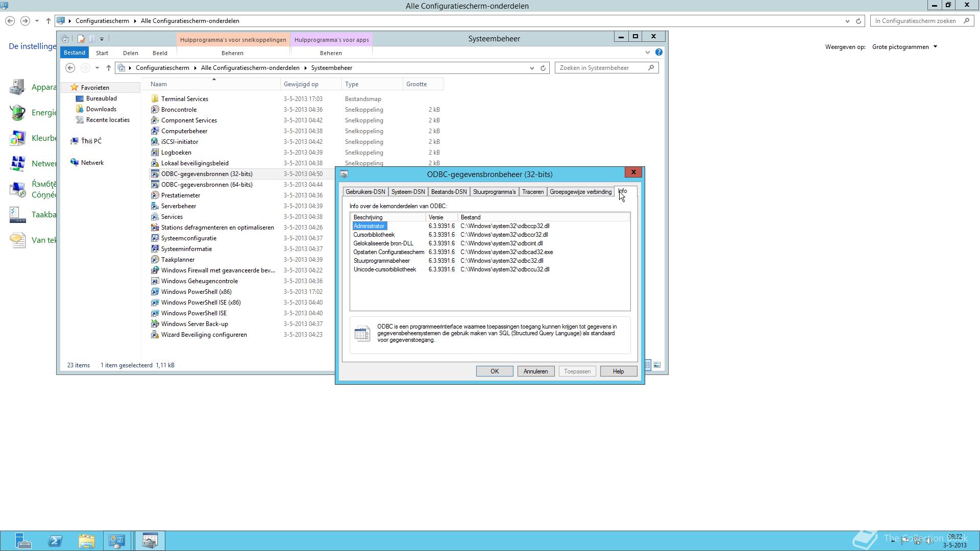Click OK in ODBC dialog
The width and height of the screenshot is (980, 551).
click(495, 371)
